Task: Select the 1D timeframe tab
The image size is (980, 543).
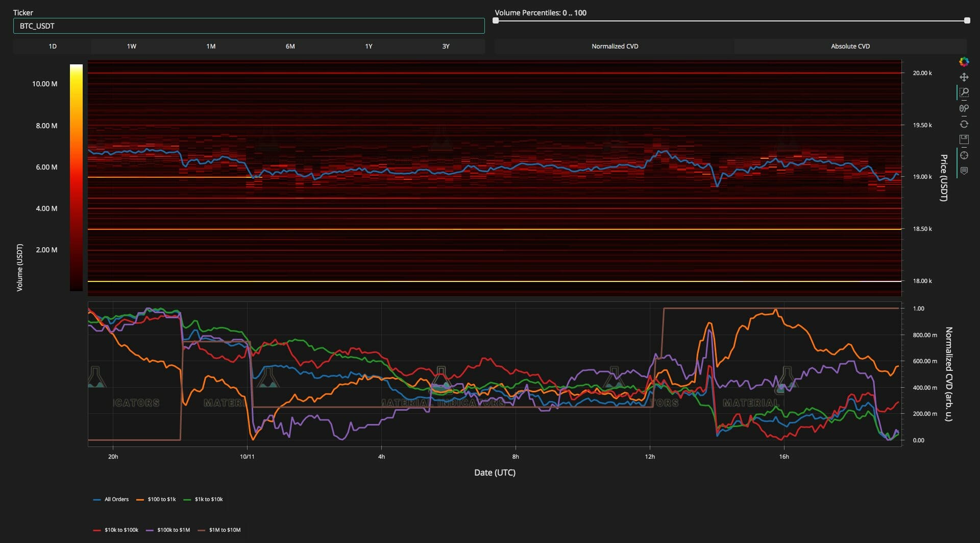Action: coord(53,46)
